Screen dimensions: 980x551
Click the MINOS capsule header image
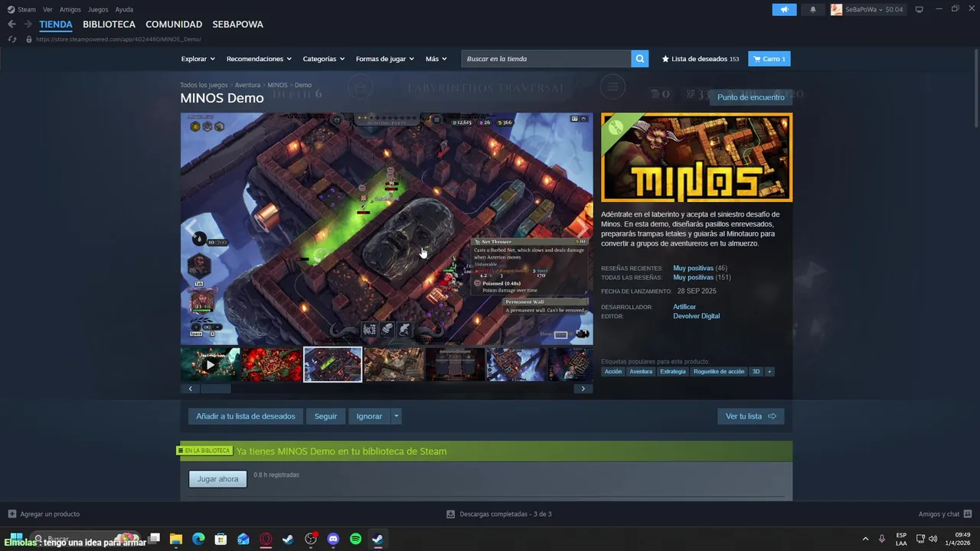(x=697, y=158)
